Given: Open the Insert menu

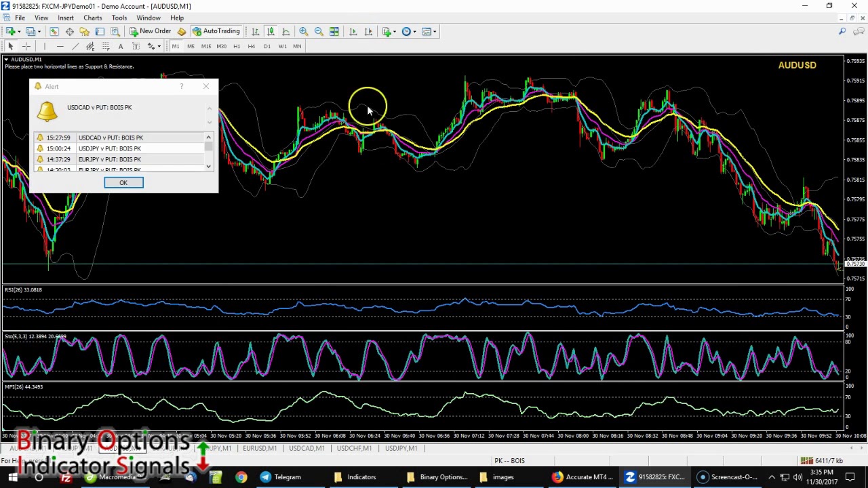Looking at the screenshot, I should tap(66, 18).
